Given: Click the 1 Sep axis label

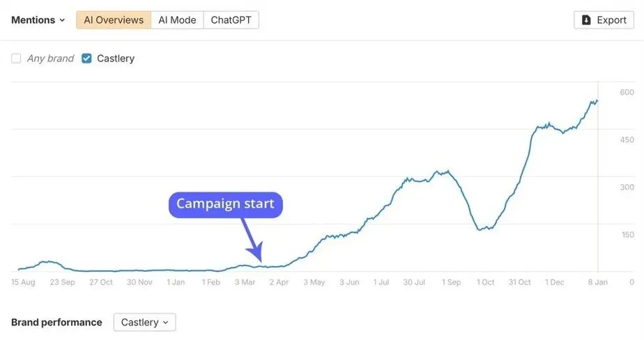Looking at the screenshot, I should click(451, 282).
